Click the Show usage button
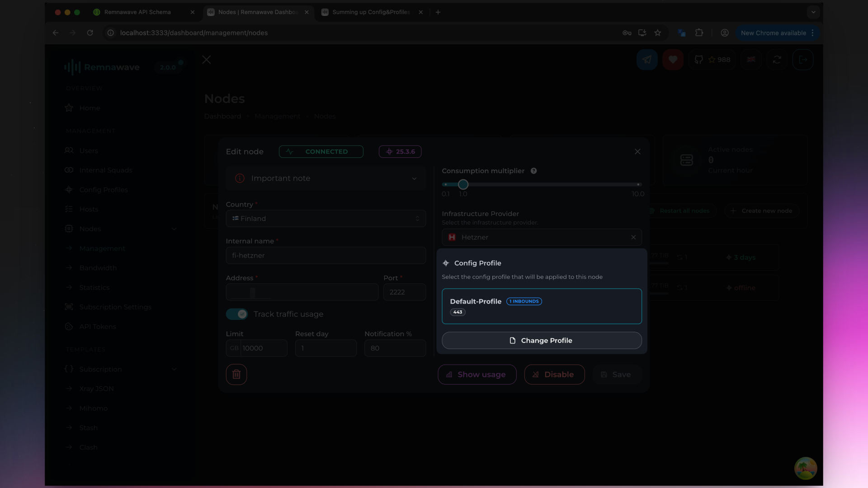This screenshot has height=488, width=868. tap(476, 374)
